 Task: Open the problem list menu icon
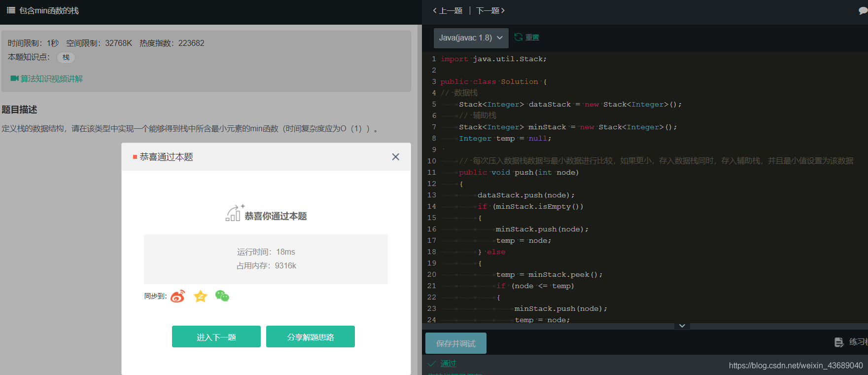(11, 10)
